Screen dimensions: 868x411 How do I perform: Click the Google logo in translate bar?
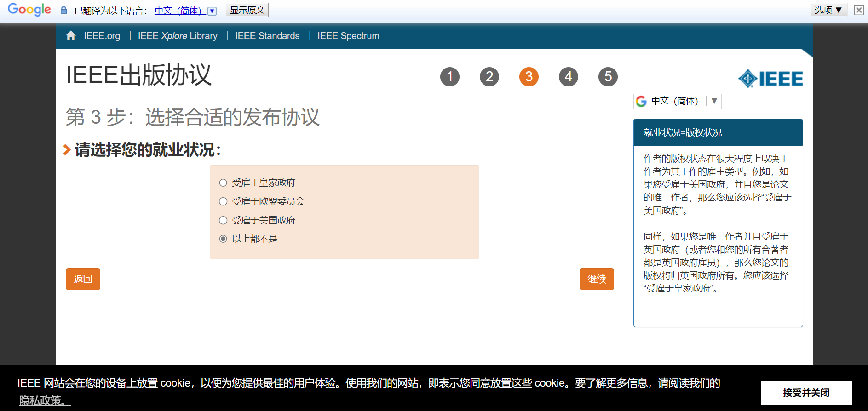coord(29,10)
